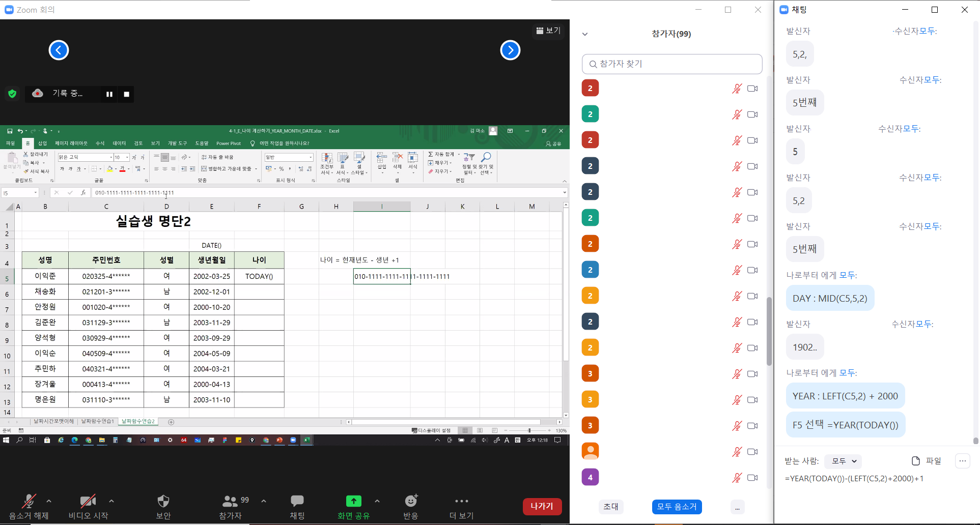Viewport: 980px width, 525px height.
Task: Click the More (더 보기) three-dots icon
Action: 461,502
